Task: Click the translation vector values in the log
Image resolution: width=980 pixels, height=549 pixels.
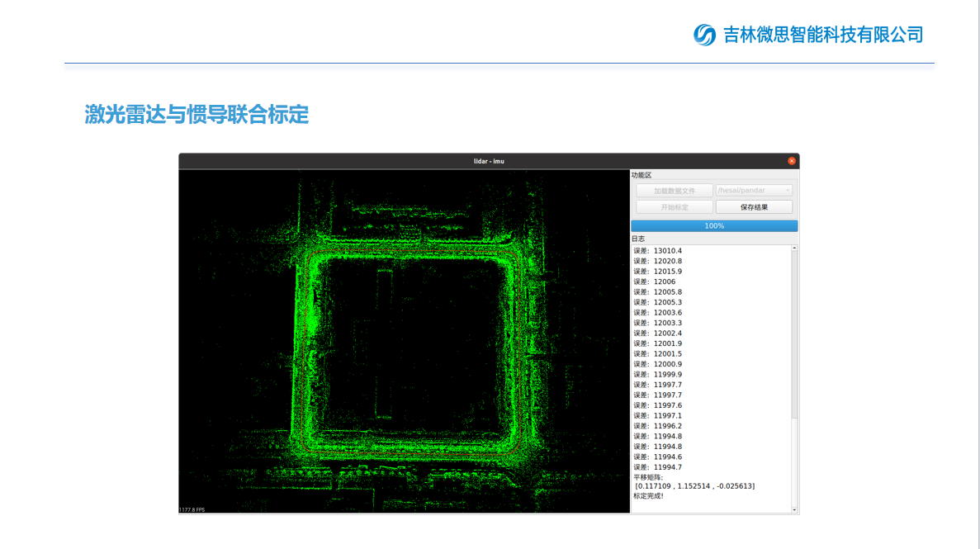Action: [694, 486]
